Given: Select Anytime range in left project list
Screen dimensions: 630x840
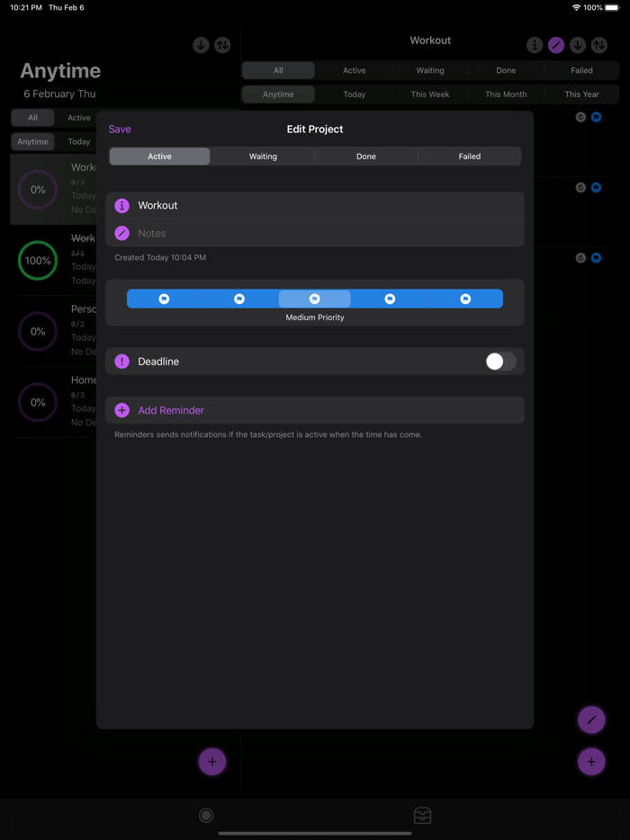Looking at the screenshot, I should (x=32, y=141).
